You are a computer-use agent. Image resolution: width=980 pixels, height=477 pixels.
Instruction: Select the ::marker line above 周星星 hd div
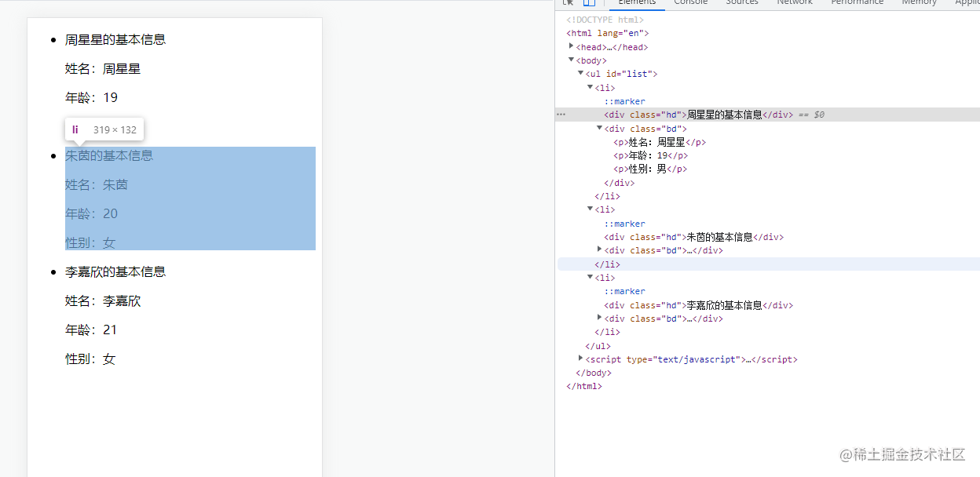[x=624, y=101]
